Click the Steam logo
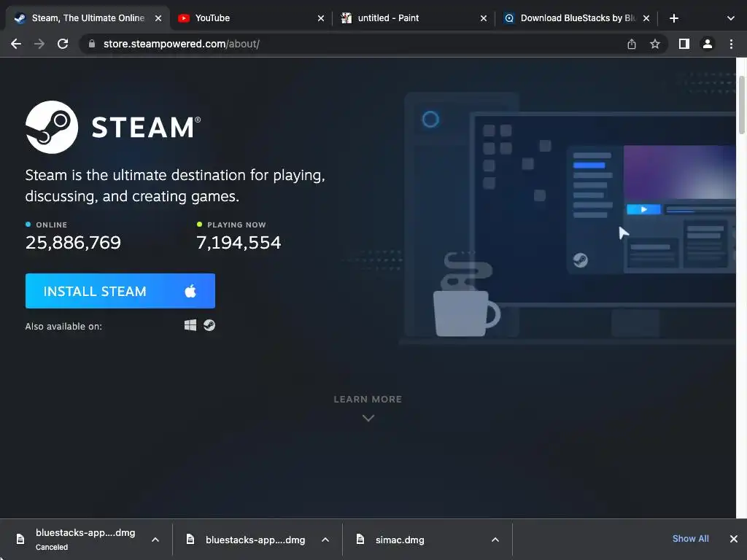 click(x=113, y=127)
